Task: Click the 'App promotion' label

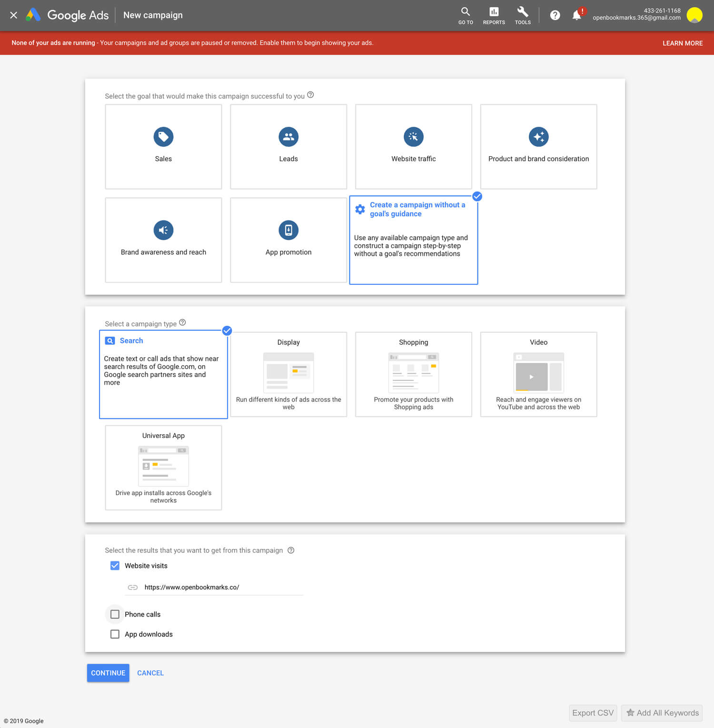Action: [x=288, y=252]
